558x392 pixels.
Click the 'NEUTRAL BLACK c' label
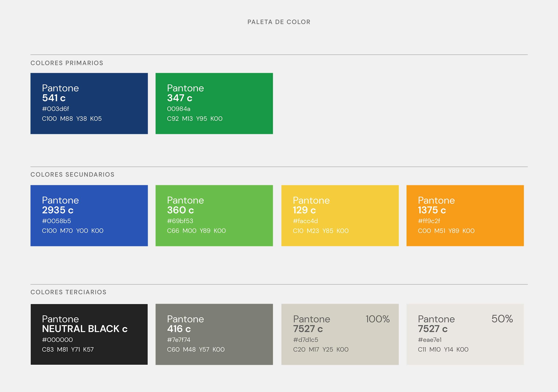[85, 329]
